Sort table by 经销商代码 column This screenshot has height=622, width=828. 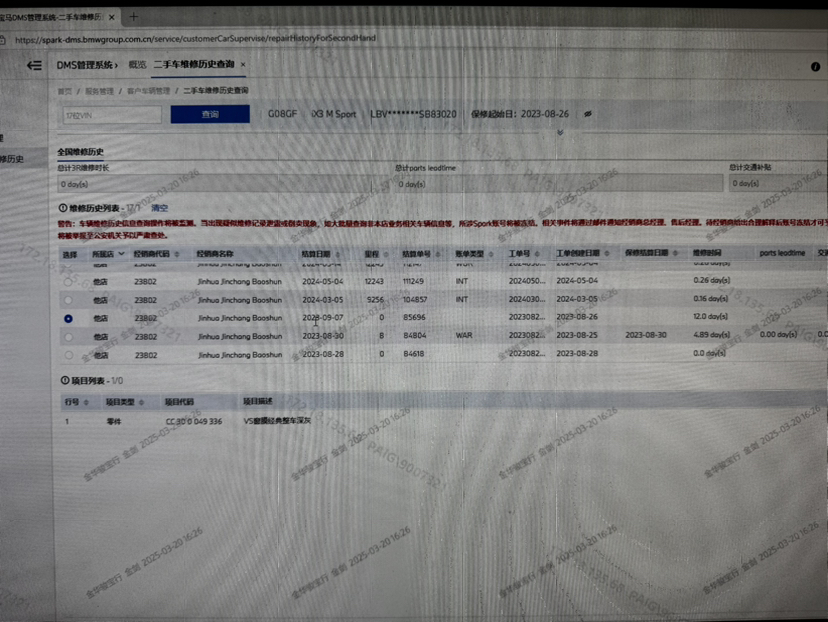coord(177,255)
